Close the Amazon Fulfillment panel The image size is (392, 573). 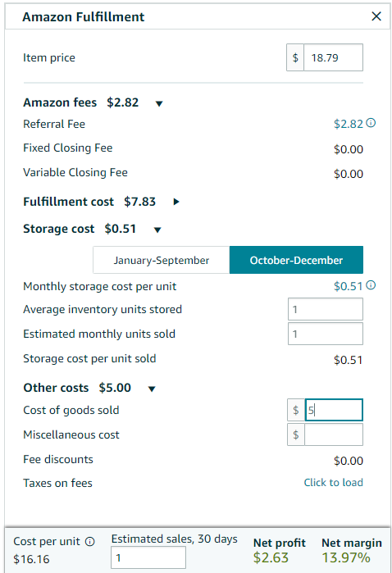coord(376,16)
